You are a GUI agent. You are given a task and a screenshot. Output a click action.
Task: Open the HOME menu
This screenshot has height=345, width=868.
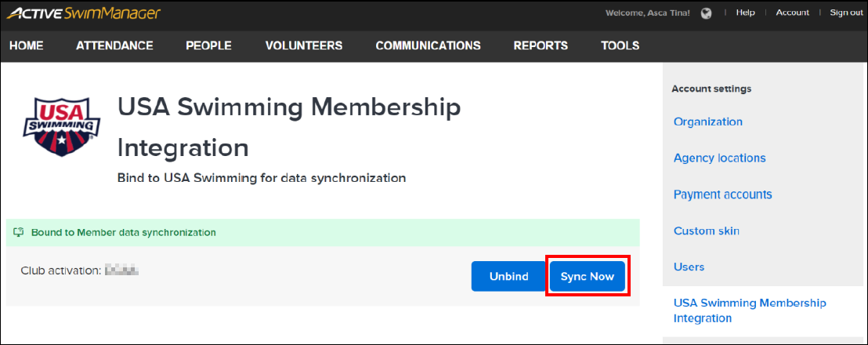(27, 45)
